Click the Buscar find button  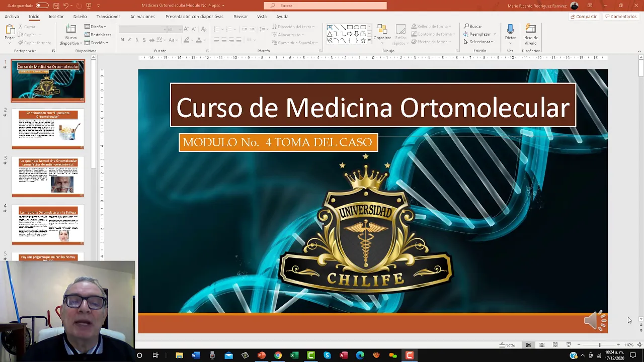tap(473, 27)
